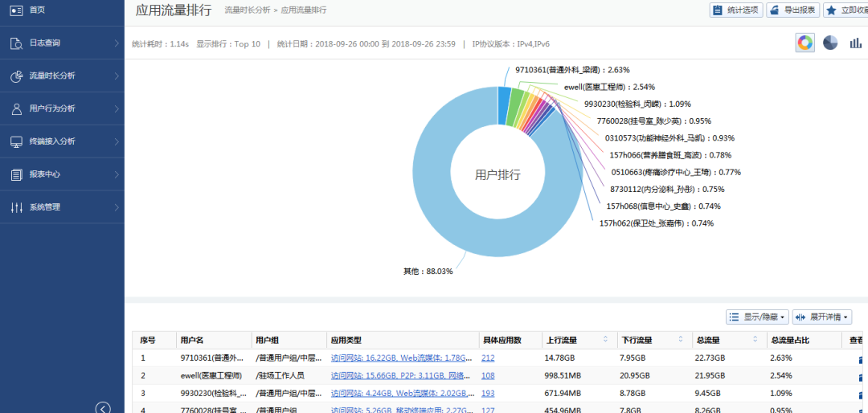
Task: Select 终端接入分析 menu item
Action: coord(62,141)
